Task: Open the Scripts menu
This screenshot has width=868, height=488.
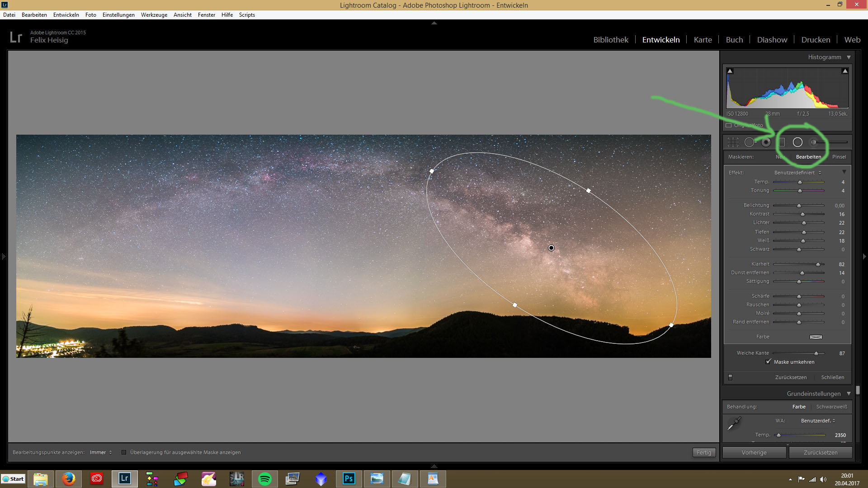Action: pyautogui.click(x=247, y=15)
